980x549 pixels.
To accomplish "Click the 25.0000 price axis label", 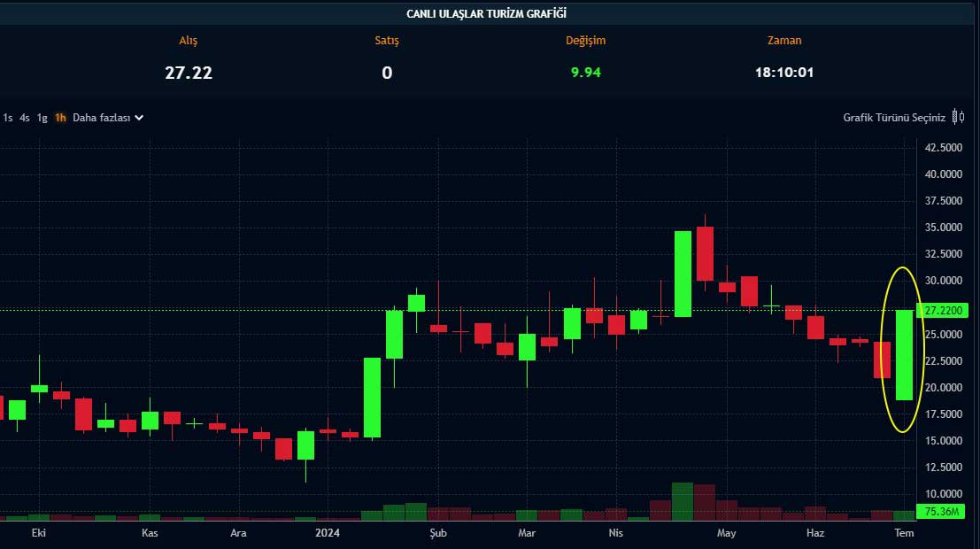I will tap(943, 334).
